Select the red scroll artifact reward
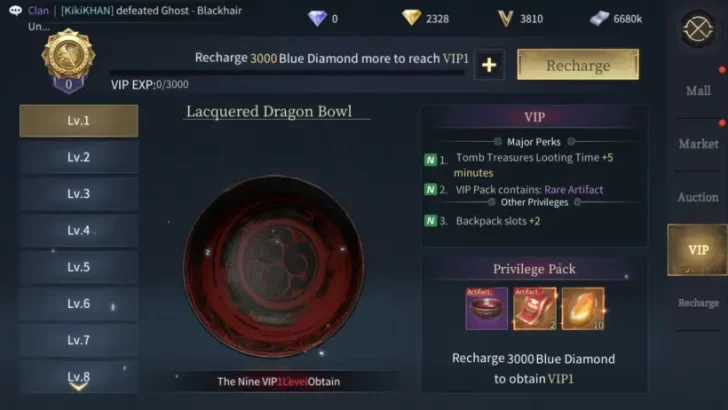The height and width of the screenshot is (410, 728). coord(534,309)
